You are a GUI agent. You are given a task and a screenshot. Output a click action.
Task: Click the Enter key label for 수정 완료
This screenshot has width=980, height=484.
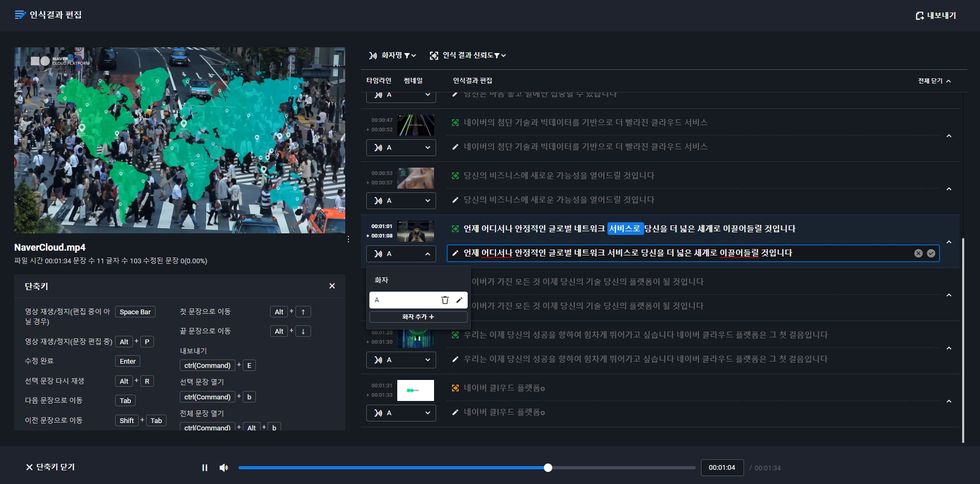pos(128,361)
